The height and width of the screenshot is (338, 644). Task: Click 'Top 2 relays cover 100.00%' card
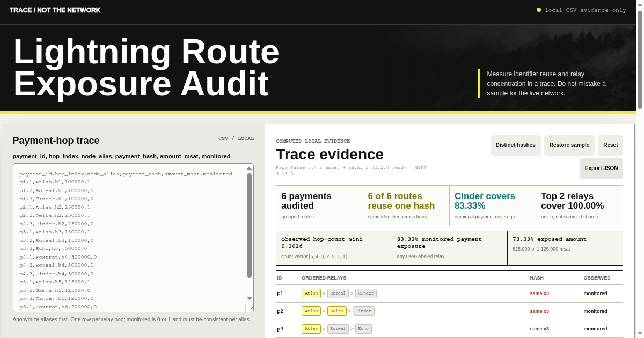click(x=579, y=205)
